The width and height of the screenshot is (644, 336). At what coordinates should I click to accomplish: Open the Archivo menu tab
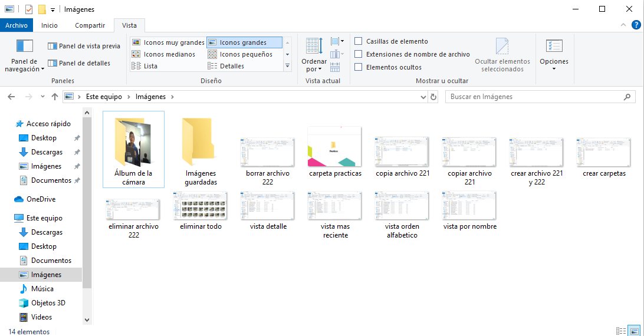click(17, 25)
